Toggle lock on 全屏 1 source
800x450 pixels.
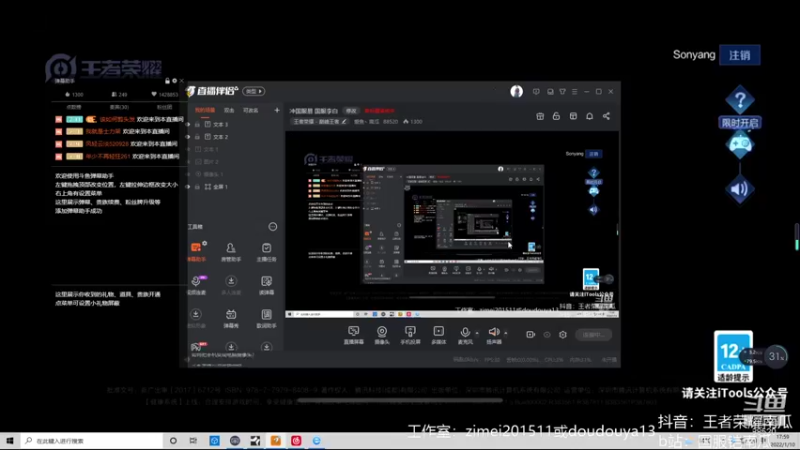(x=197, y=187)
